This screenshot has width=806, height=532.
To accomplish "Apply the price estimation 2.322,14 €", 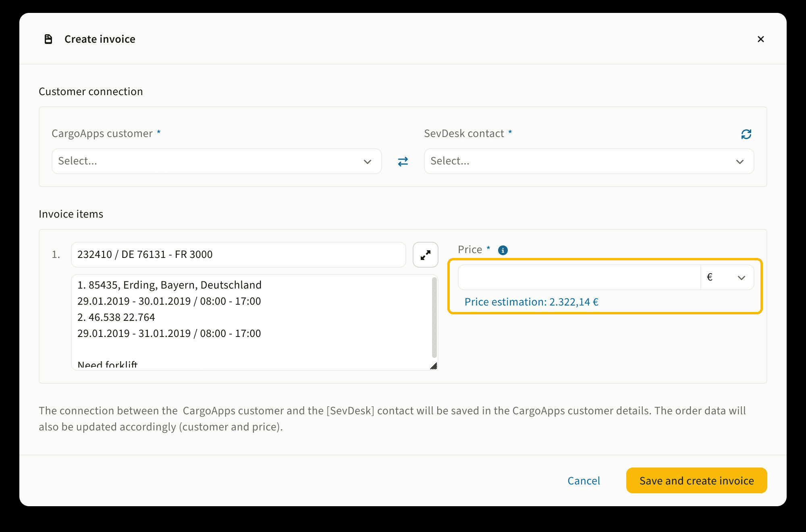I will pyautogui.click(x=531, y=302).
